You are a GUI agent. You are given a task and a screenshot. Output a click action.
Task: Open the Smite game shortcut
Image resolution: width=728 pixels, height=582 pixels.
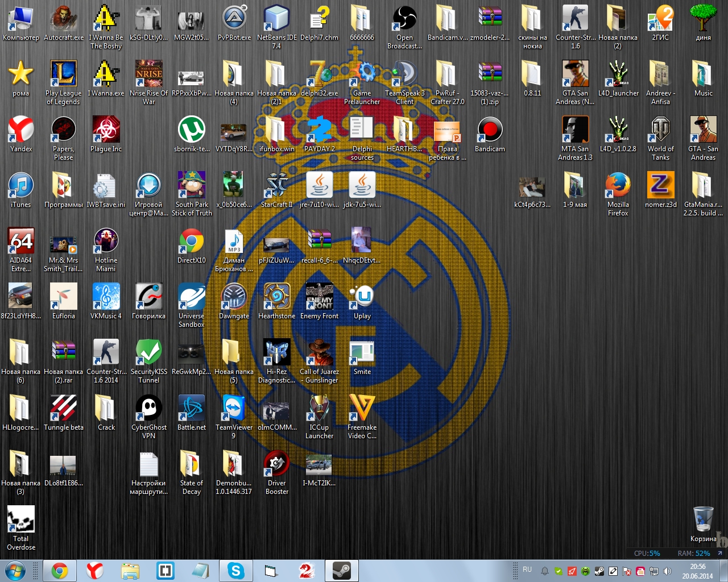[x=362, y=357]
